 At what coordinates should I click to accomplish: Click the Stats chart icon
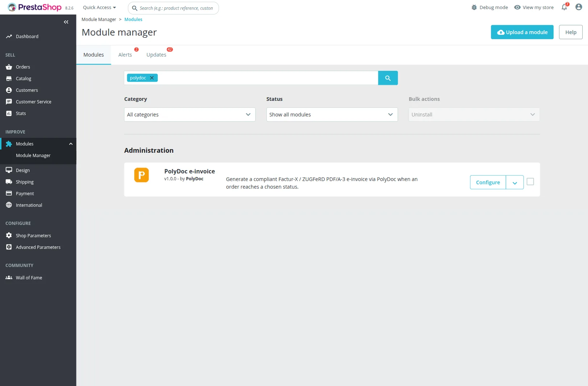tap(9, 113)
